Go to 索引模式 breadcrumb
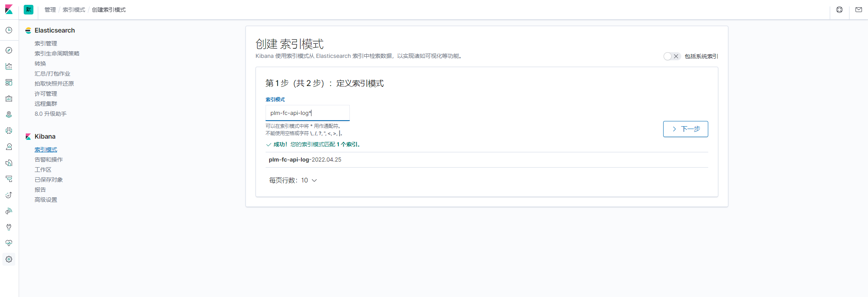868x297 pixels. 74,10
